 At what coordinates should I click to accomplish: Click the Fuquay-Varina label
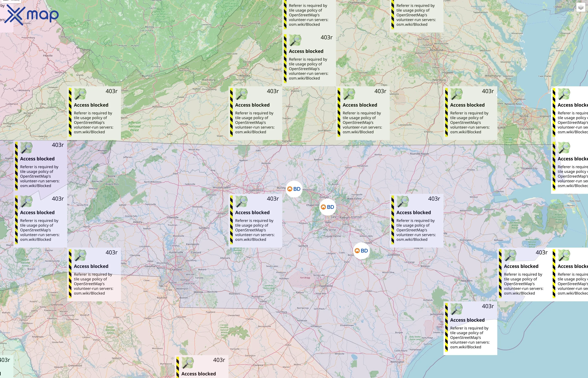click(332, 236)
